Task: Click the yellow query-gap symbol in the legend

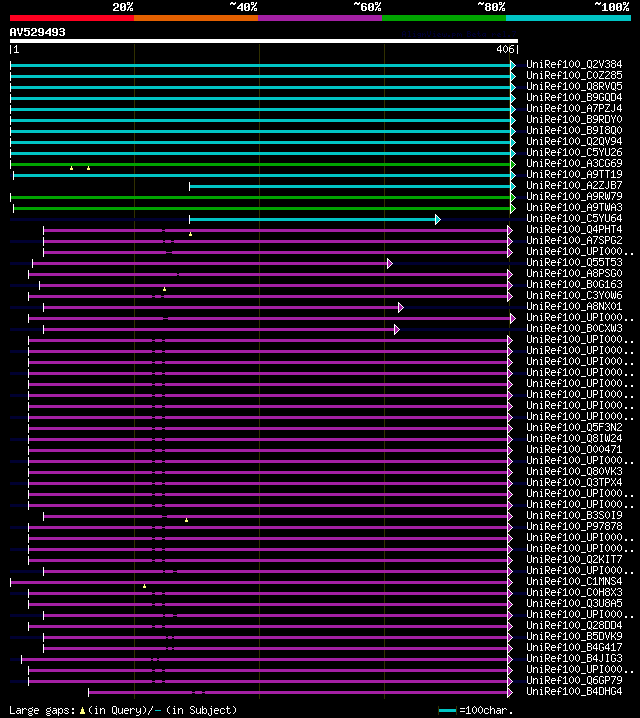Action: pyautogui.click(x=82, y=711)
